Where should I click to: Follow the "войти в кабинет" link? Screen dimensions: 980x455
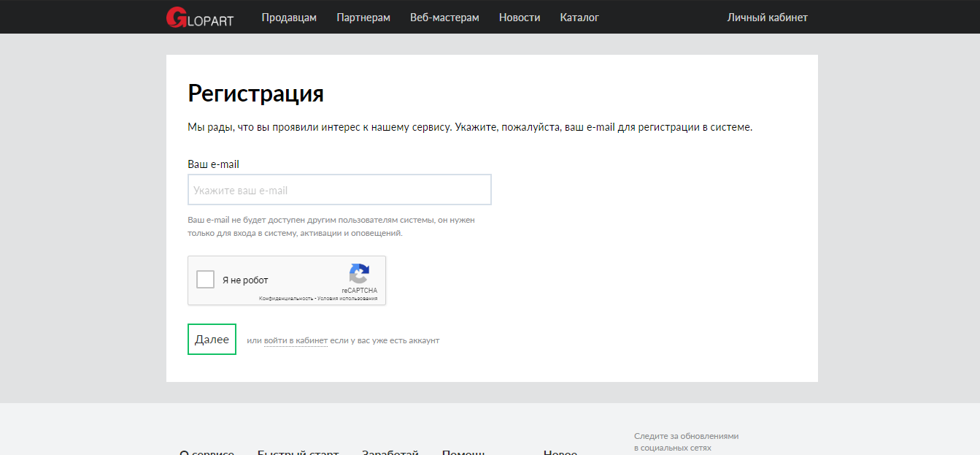[296, 340]
